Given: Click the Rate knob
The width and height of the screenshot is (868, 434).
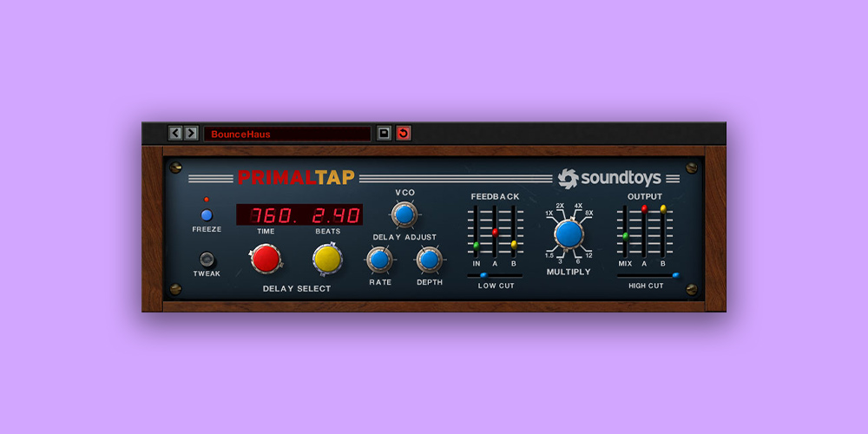Looking at the screenshot, I should coord(379,259).
